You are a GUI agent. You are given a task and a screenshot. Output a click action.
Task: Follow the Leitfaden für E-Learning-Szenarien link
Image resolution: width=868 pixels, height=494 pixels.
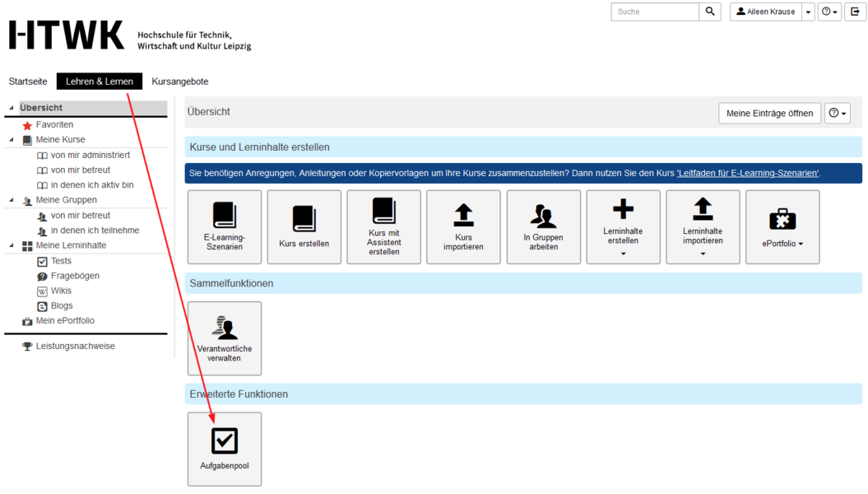748,174
